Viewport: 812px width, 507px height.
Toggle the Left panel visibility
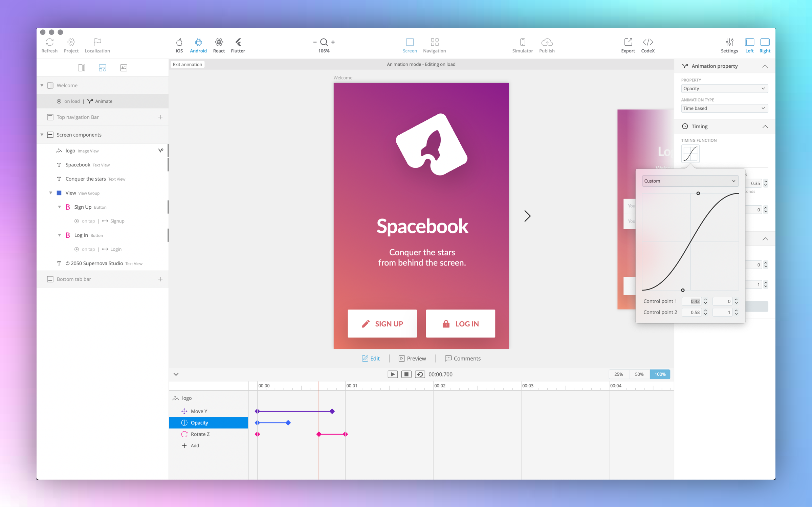tap(749, 45)
